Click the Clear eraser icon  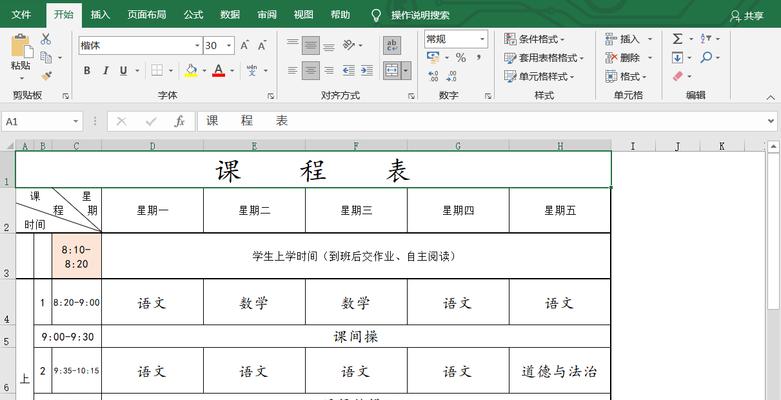coord(678,76)
